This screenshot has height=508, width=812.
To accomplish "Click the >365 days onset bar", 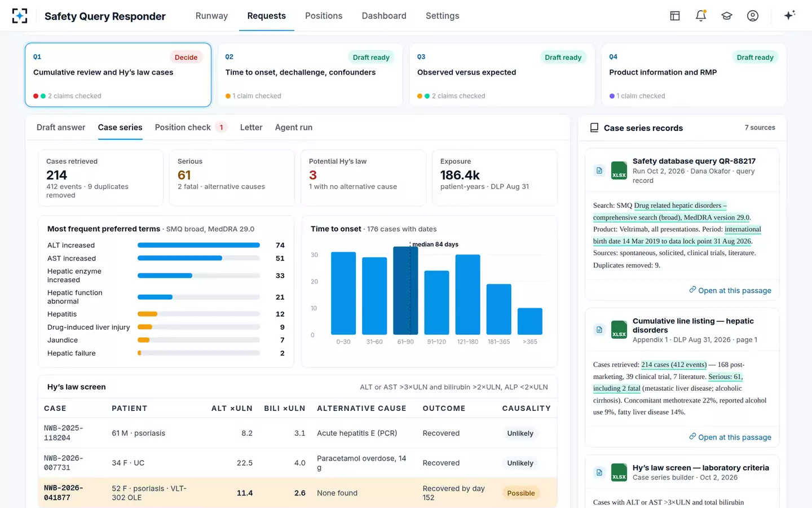I will point(530,321).
